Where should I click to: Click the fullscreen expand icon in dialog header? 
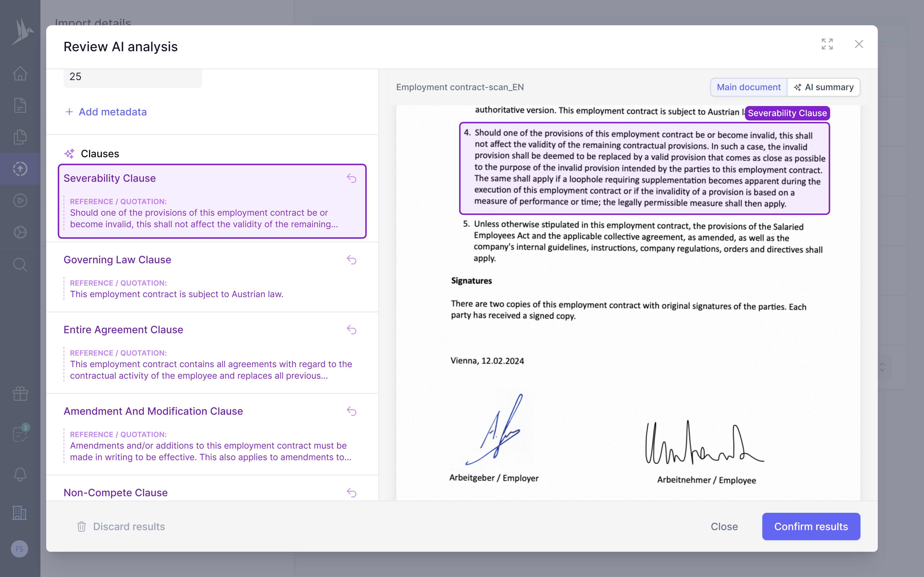click(827, 44)
